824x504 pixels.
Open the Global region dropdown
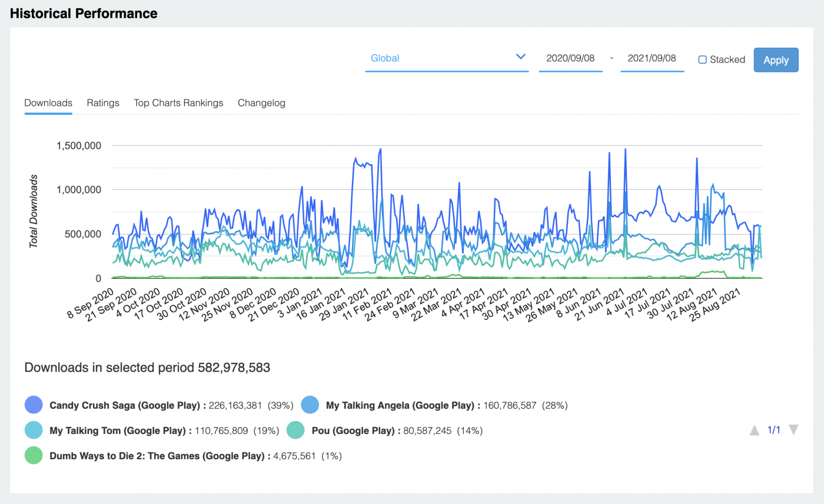386,58
